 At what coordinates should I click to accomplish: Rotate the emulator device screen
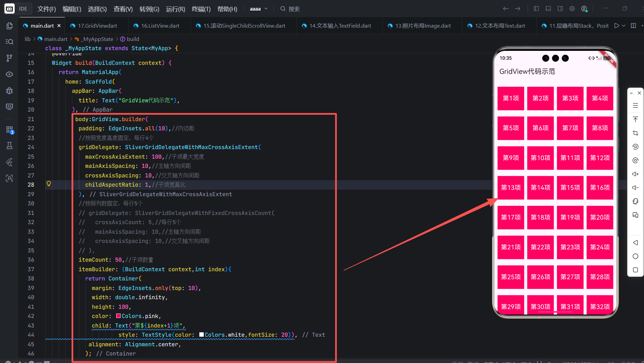point(635,201)
